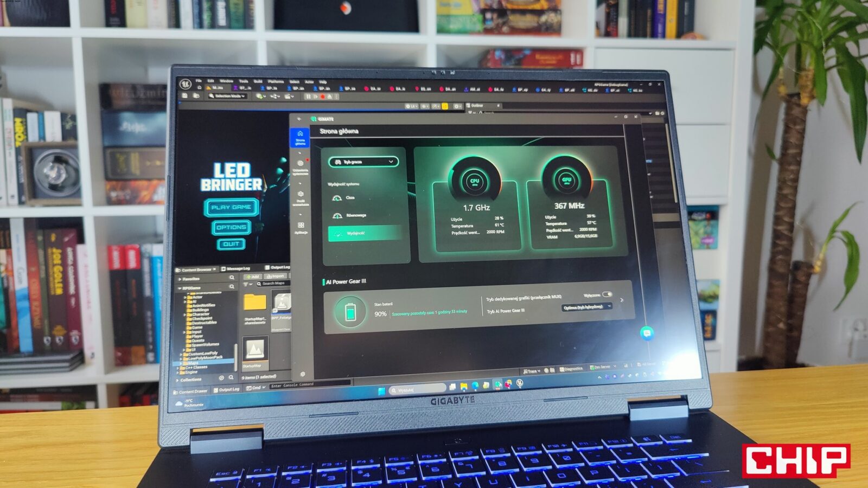This screenshot has width=868, height=488.
Task: Select the Równowaga performance mode
Action: click(x=356, y=215)
